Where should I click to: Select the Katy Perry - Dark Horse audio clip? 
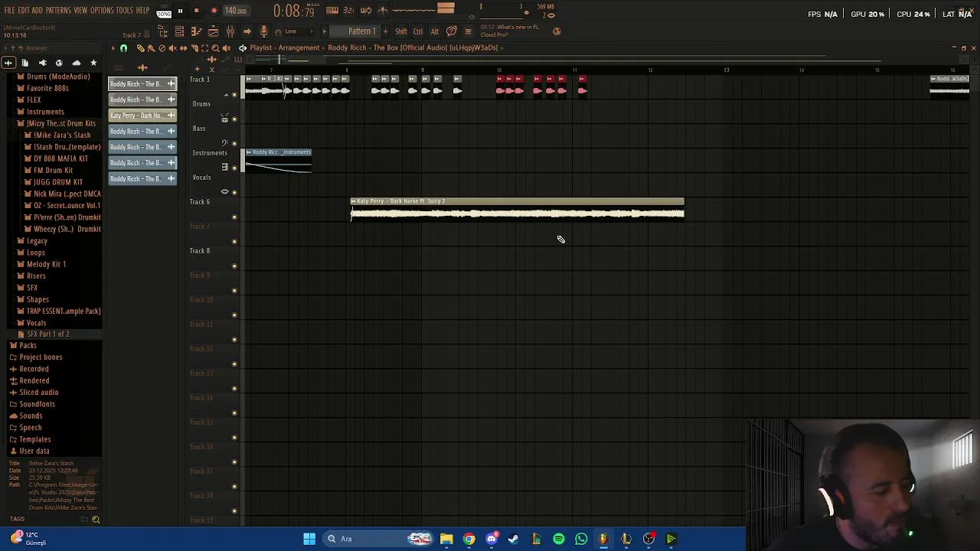518,209
